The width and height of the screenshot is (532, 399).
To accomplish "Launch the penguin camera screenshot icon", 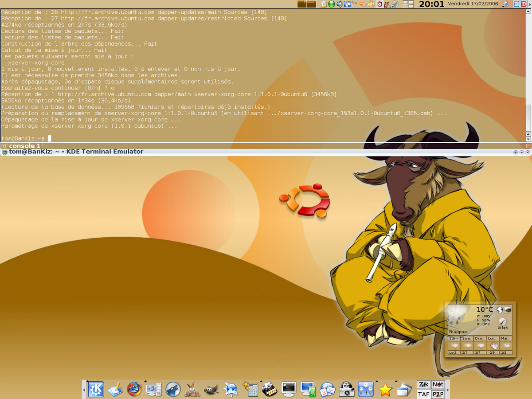I will point(347,389).
